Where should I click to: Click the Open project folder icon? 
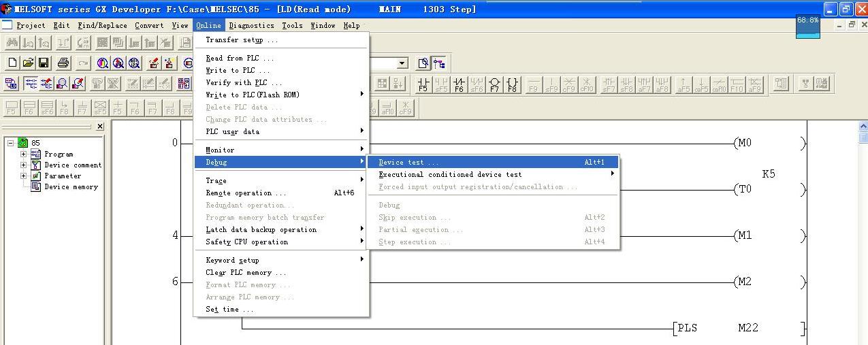(x=28, y=63)
